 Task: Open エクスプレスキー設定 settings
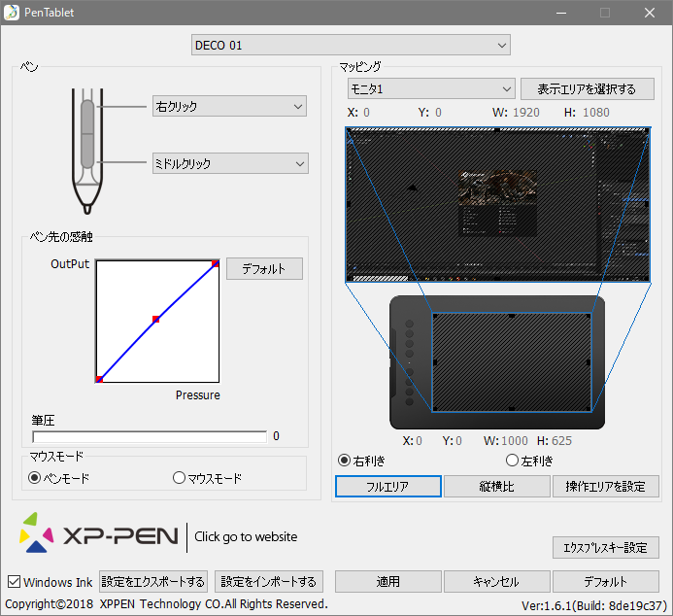pos(606,547)
